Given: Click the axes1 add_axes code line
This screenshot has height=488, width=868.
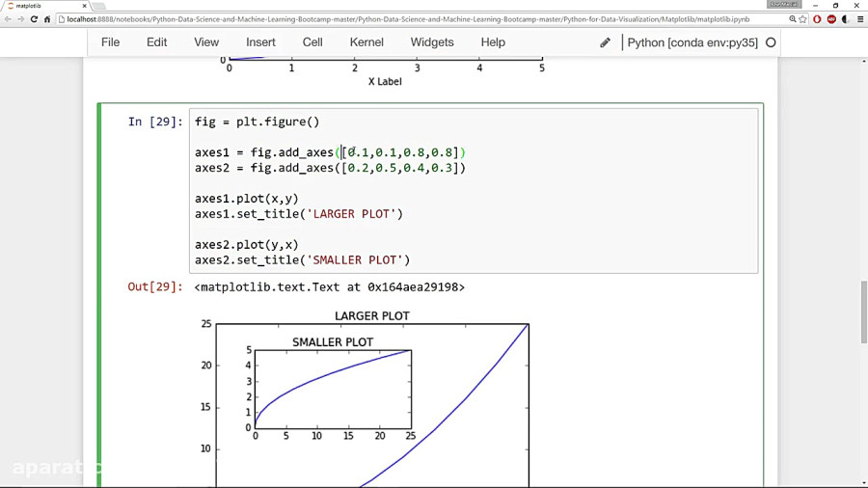Looking at the screenshot, I should click(330, 152).
